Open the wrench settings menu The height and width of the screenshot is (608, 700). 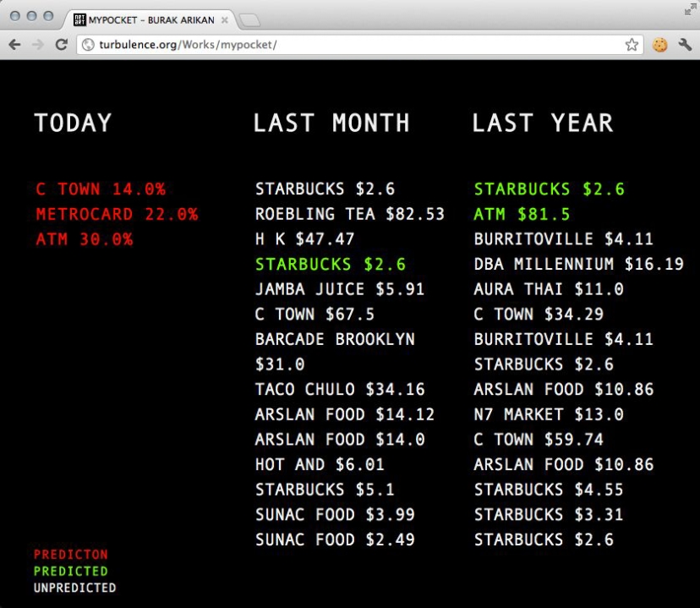click(685, 45)
